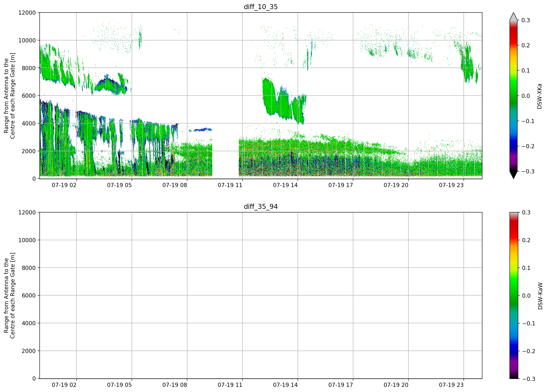Click the 0.2 tick on DSW-KaW colorbar
The height and width of the screenshot is (392, 547).
click(526, 240)
